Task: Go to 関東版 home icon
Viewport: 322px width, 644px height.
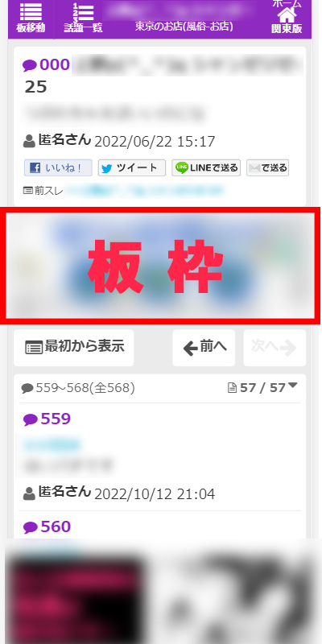Action: pyautogui.click(x=287, y=18)
